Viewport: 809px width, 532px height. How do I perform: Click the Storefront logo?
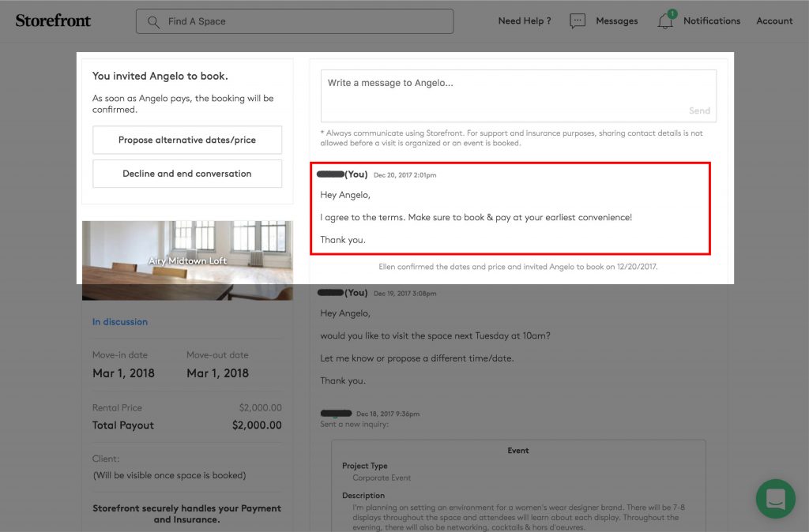tap(53, 21)
